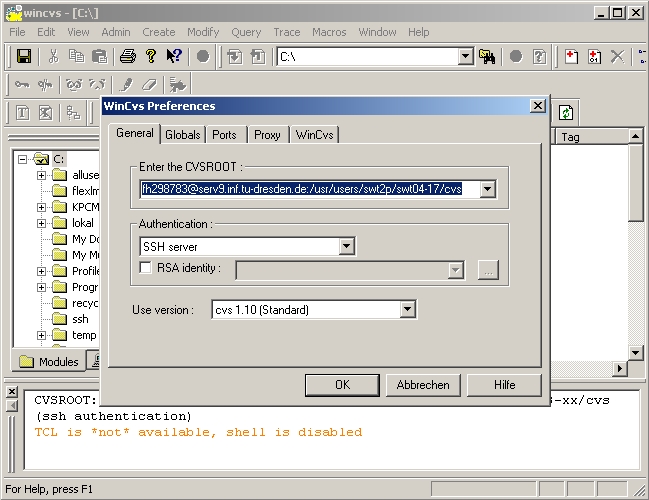Click the crossed key logout icon
The height and width of the screenshot is (500, 649).
tap(45, 85)
